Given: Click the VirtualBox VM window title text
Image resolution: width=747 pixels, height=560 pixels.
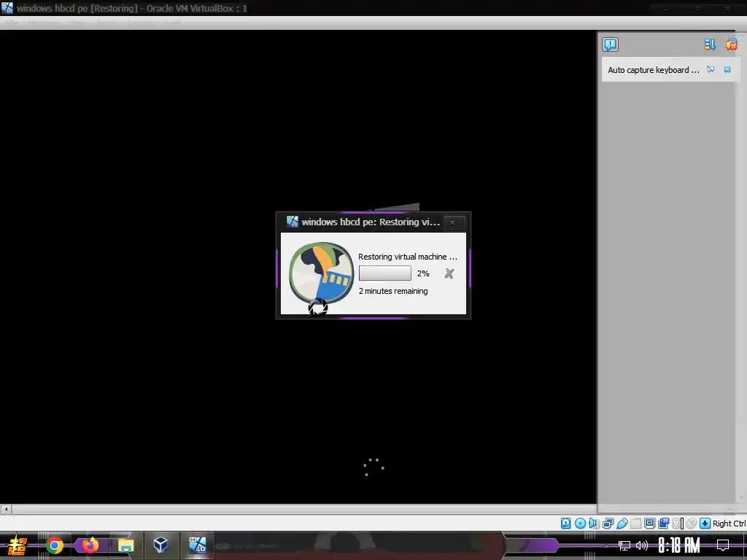Looking at the screenshot, I should click(132, 8).
